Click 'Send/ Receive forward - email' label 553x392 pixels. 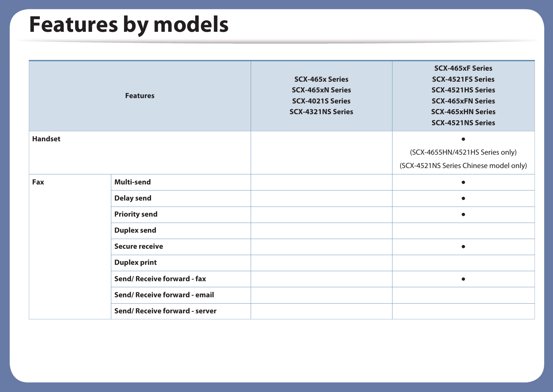point(164,295)
